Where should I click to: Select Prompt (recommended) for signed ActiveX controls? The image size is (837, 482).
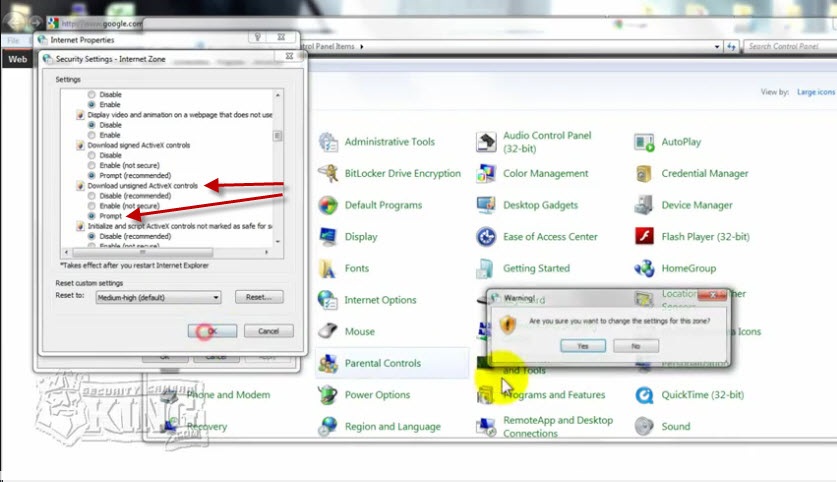coord(92,176)
